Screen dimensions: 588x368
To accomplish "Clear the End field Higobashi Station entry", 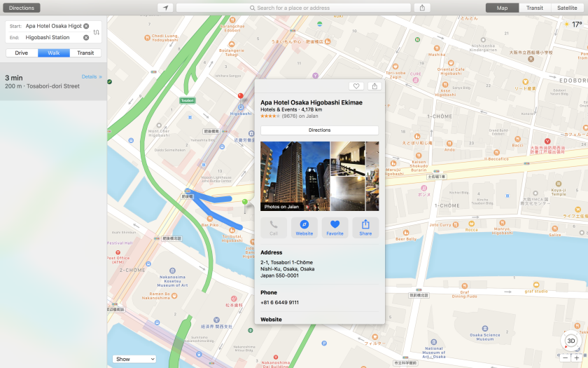I will click(86, 38).
